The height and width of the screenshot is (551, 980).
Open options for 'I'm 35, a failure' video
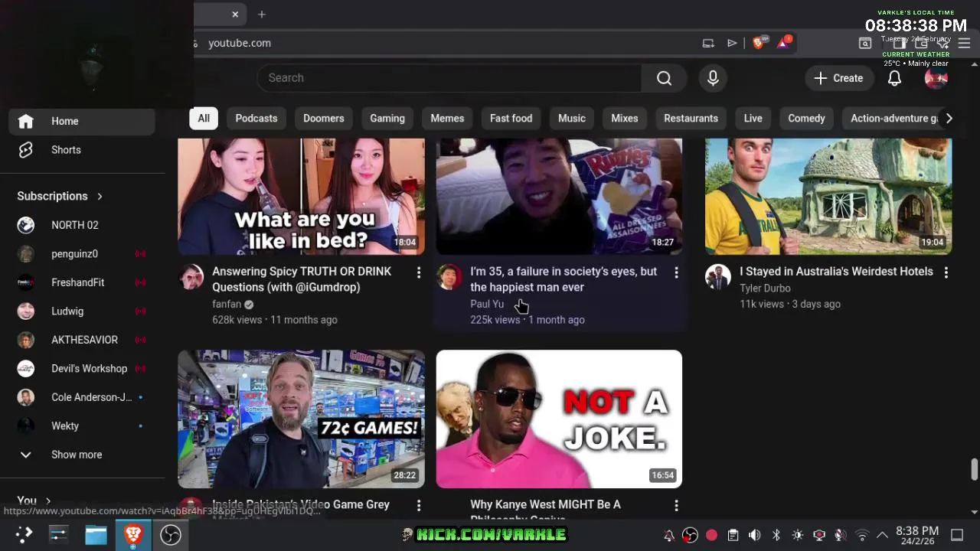tap(676, 272)
